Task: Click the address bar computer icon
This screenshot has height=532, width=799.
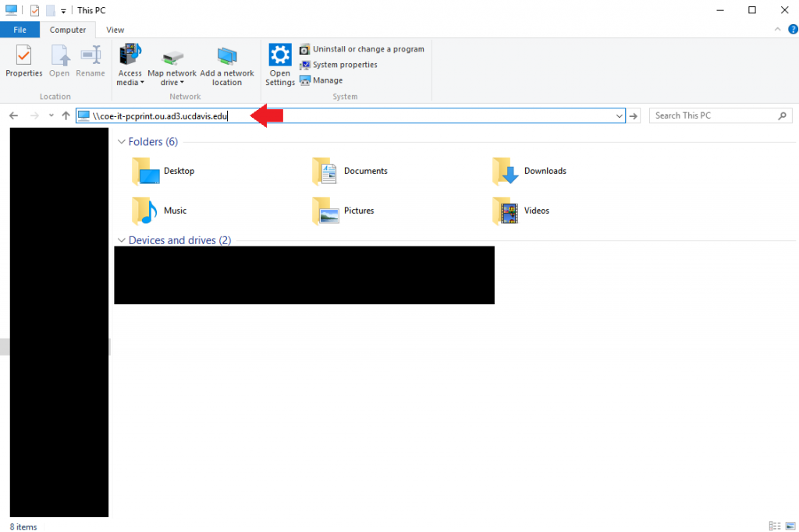Action: pyautogui.click(x=84, y=116)
